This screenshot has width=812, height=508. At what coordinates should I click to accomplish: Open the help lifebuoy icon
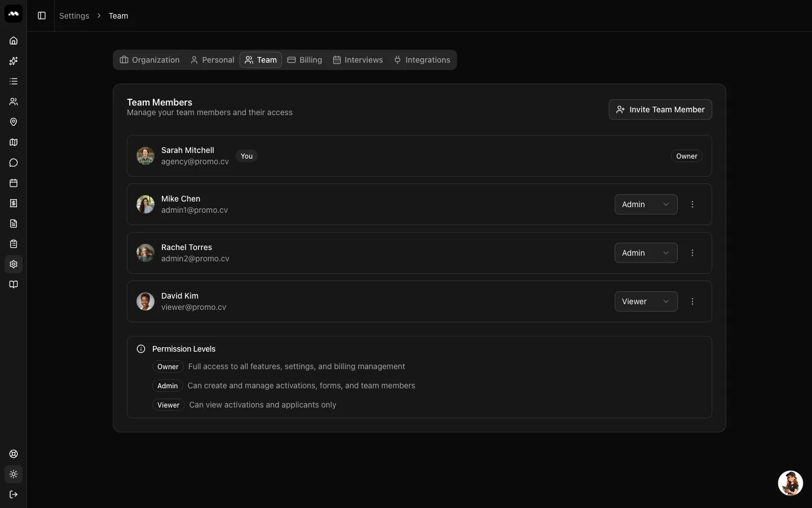click(14, 454)
